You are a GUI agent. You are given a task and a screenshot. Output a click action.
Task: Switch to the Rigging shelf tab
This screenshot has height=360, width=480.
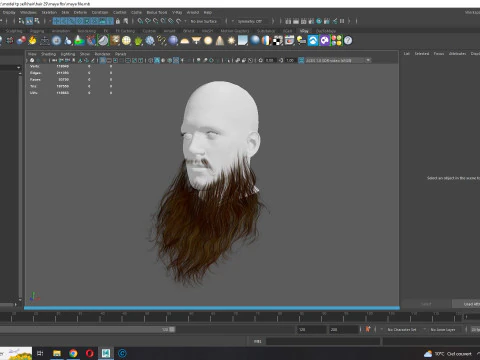(37, 31)
